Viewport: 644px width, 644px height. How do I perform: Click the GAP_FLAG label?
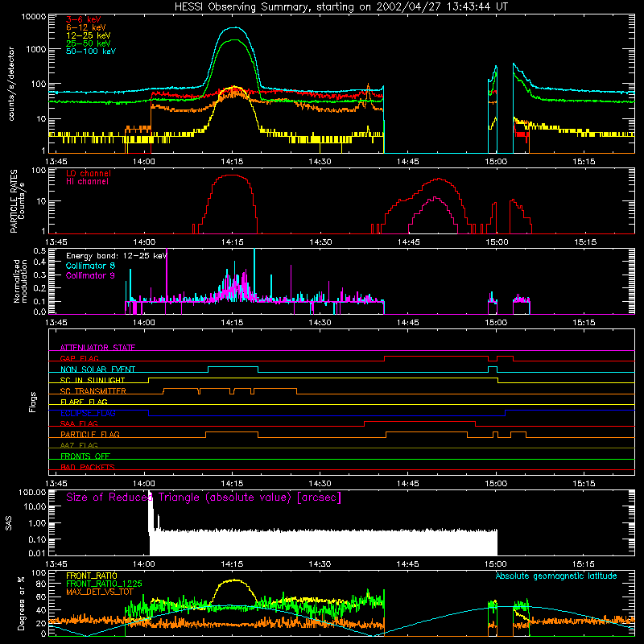tap(79, 358)
